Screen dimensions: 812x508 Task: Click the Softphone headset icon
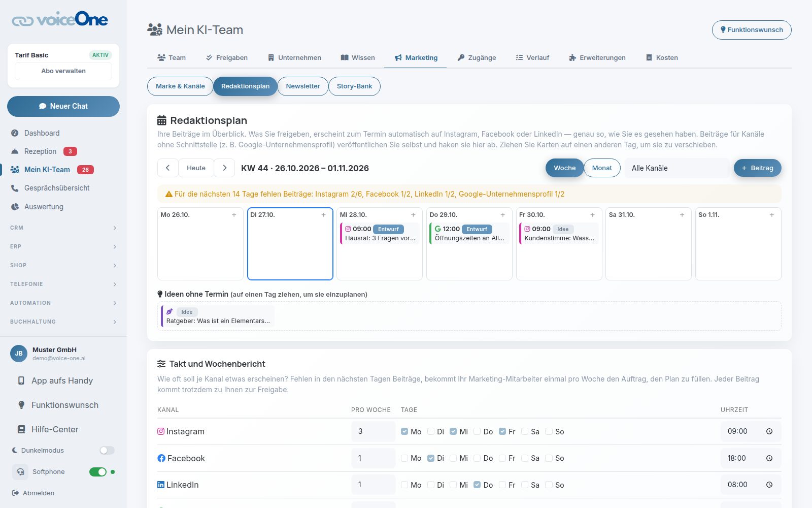(x=20, y=472)
